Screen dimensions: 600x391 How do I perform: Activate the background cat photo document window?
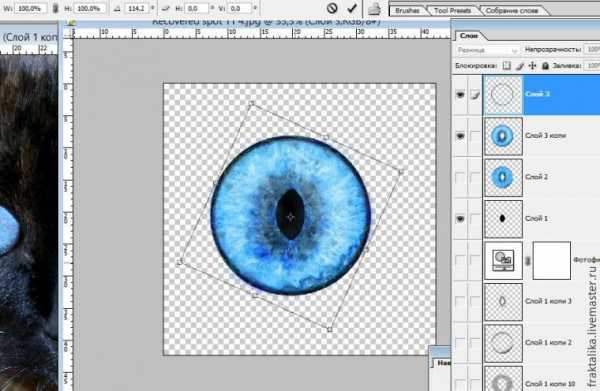(29, 37)
